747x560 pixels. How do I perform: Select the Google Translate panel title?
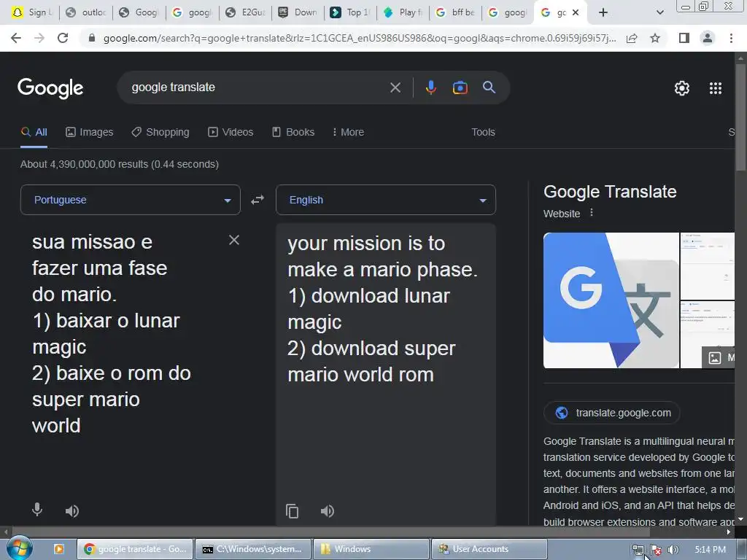tap(610, 192)
